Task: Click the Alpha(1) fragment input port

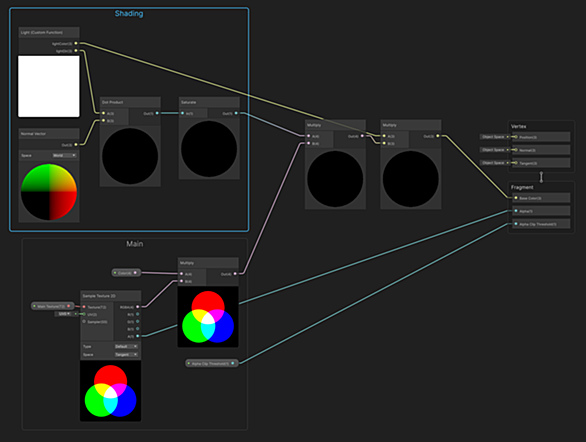Action: click(516, 211)
